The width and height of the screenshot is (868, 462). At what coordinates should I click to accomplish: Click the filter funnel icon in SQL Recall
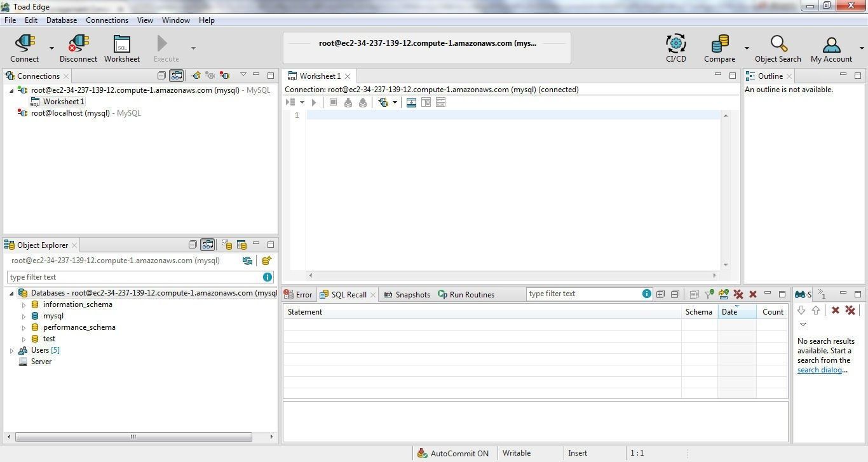click(709, 294)
